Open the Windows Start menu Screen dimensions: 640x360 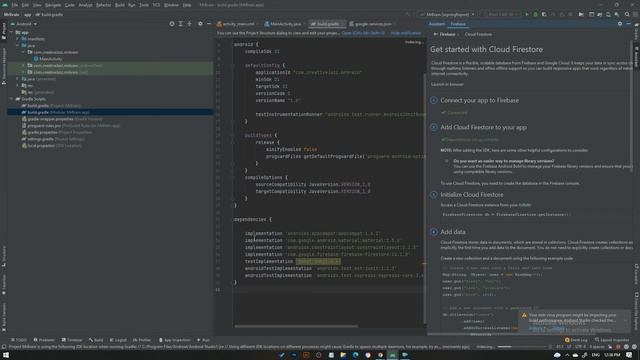point(6,355)
